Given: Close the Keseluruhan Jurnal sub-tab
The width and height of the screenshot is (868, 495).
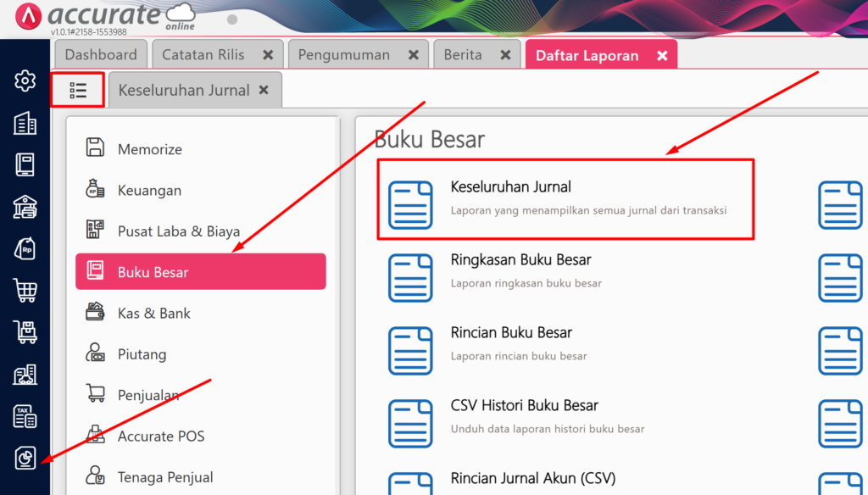Looking at the screenshot, I should [264, 90].
